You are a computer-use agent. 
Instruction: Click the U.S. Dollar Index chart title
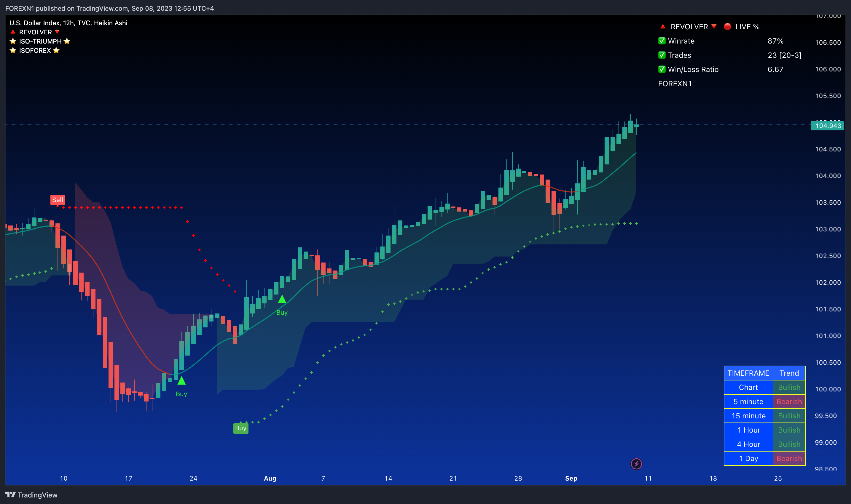[x=68, y=23]
